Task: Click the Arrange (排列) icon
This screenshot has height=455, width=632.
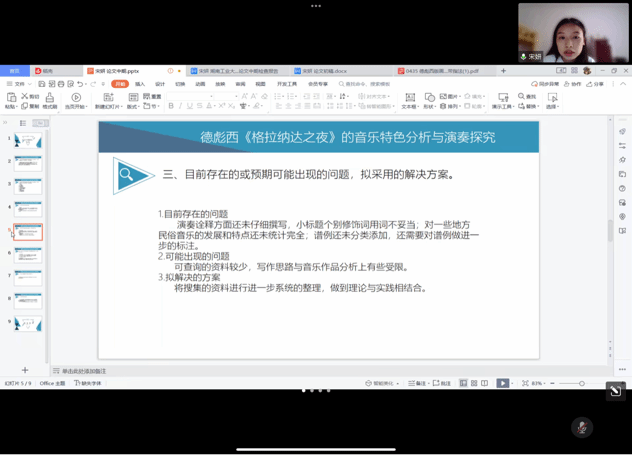Action: tap(443, 106)
